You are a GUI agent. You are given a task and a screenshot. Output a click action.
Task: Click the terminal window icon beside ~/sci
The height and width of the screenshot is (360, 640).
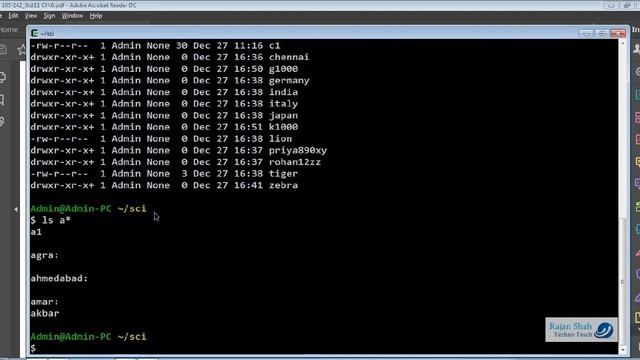point(35,33)
